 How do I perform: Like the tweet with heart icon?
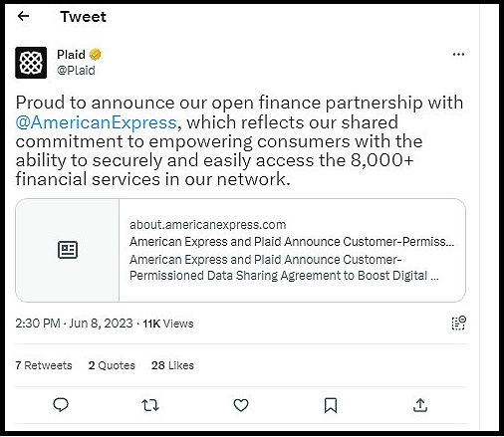pyautogui.click(x=241, y=405)
